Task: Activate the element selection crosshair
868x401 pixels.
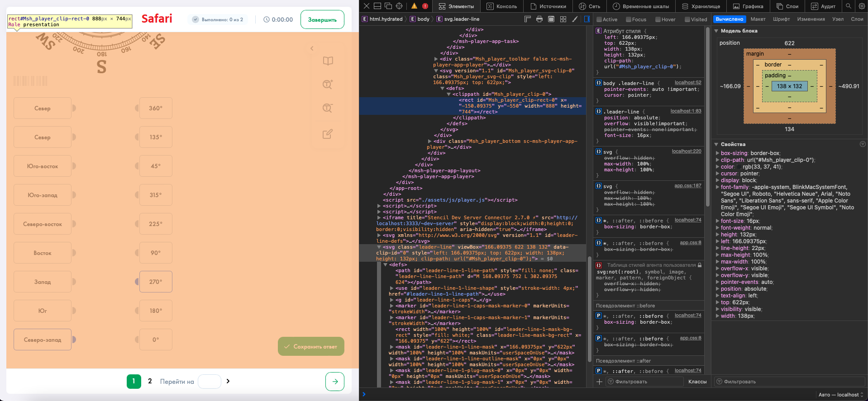Action: click(399, 6)
